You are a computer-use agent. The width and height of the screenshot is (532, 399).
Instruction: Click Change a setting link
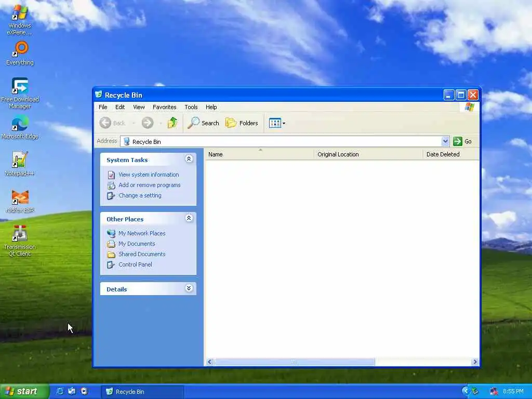pos(140,195)
